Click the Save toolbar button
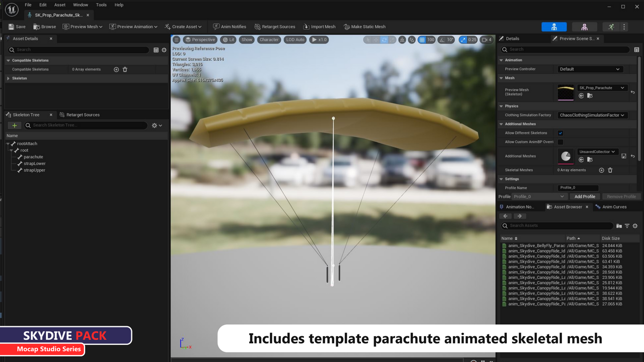This screenshot has width=644, height=362. coord(17,27)
